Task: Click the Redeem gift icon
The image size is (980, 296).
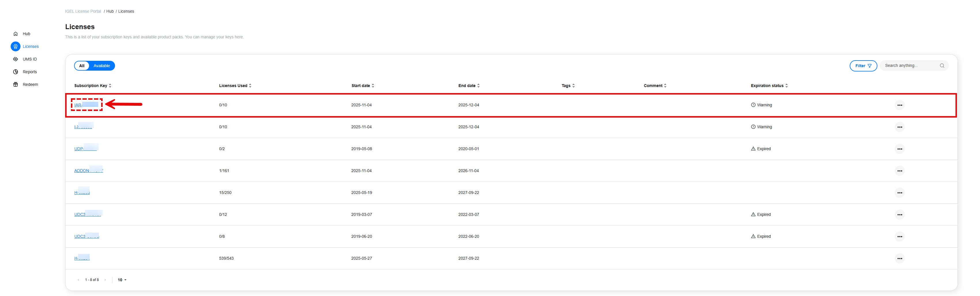Action: click(x=16, y=84)
